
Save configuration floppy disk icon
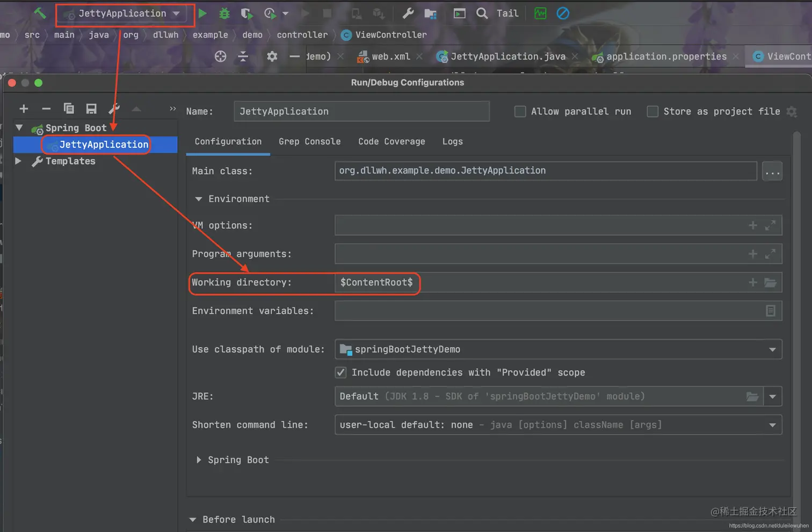(x=91, y=109)
